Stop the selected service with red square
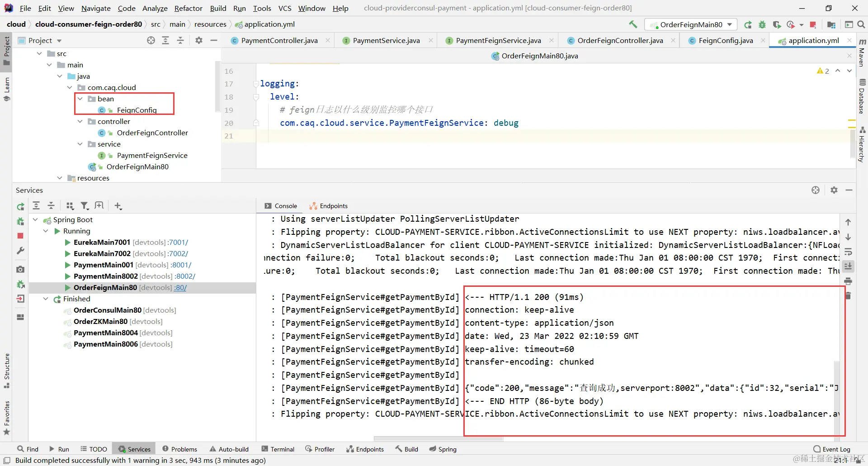868x466 pixels. click(x=20, y=236)
